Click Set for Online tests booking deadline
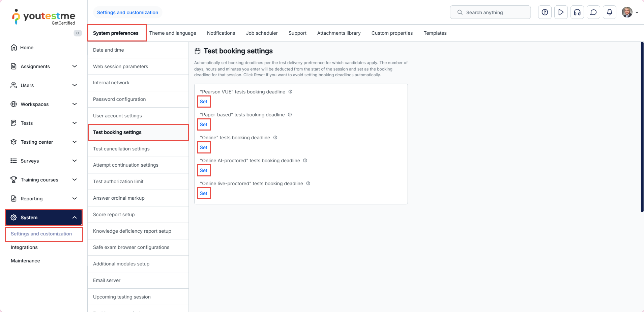This screenshot has width=644, height=312. (204, 147)
